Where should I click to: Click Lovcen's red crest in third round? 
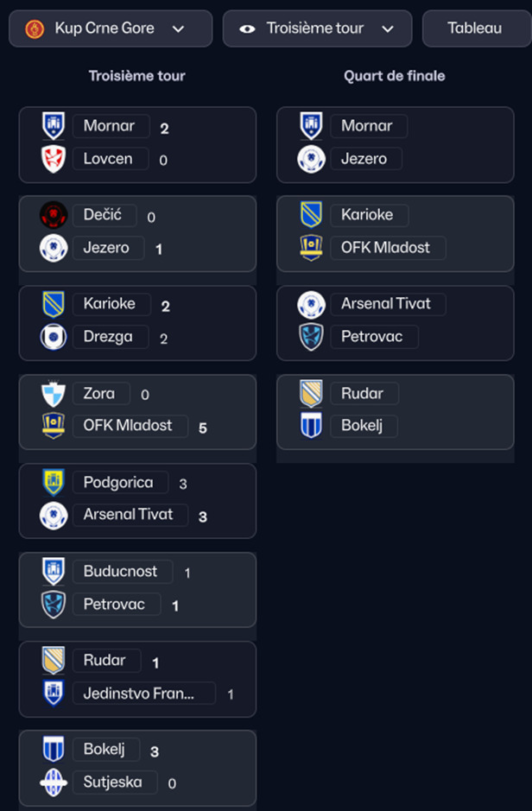(x=54, y=159)
